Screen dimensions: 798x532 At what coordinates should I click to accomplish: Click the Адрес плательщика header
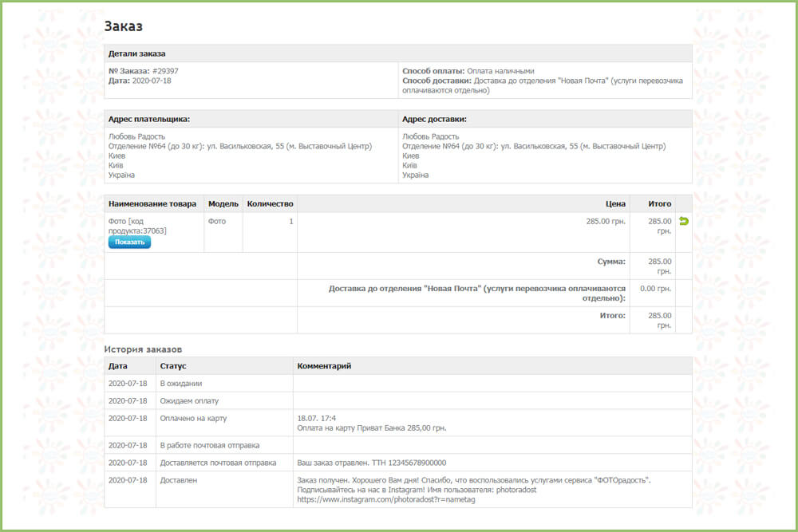149,119
